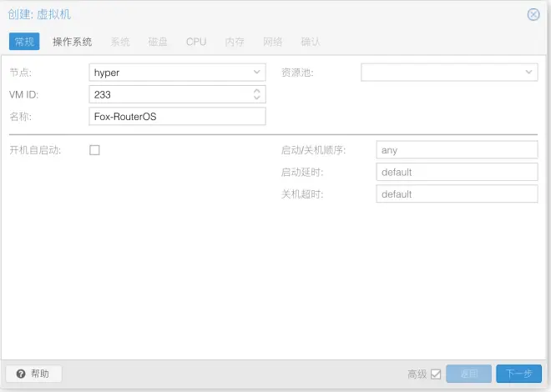Enable the 开机自启动 checkbox
The width and height of the screenshot is (551, 392).
94,150
